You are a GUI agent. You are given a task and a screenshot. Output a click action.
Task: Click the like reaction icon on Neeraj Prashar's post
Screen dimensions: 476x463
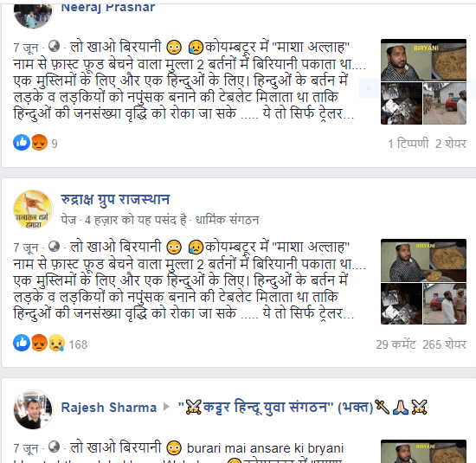click(x=22, y=143)
